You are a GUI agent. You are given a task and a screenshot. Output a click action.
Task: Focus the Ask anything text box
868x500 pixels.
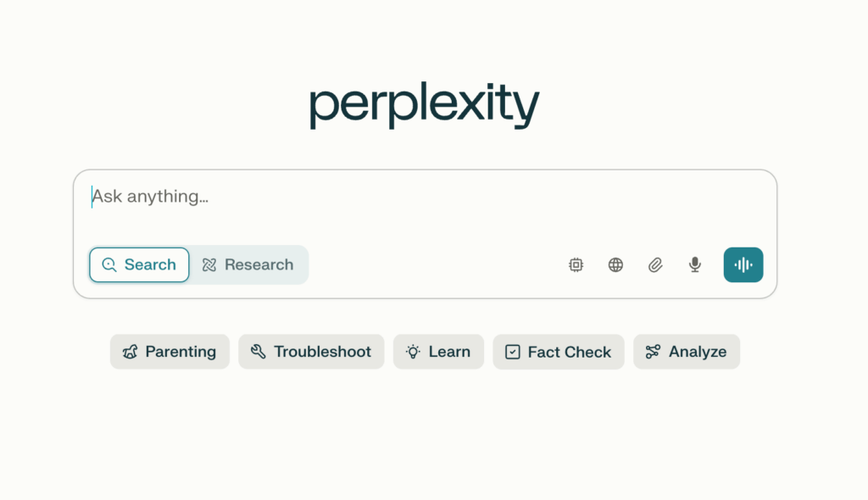click(426, 207)
